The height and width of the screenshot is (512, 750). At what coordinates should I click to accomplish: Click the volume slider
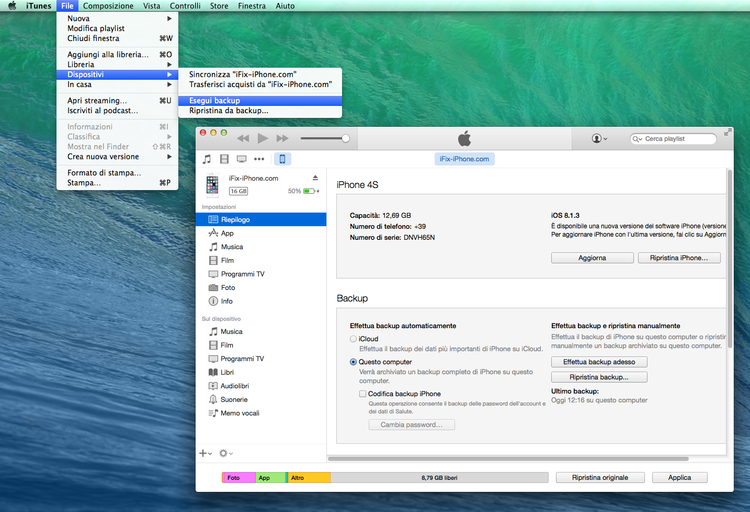(x=323, y=138)
